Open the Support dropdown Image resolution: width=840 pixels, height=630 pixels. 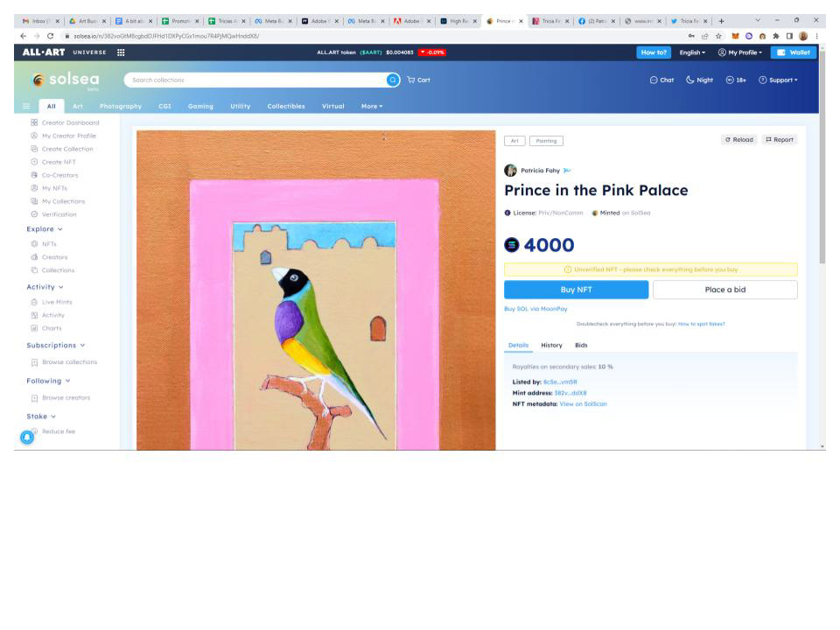(778, 80)
